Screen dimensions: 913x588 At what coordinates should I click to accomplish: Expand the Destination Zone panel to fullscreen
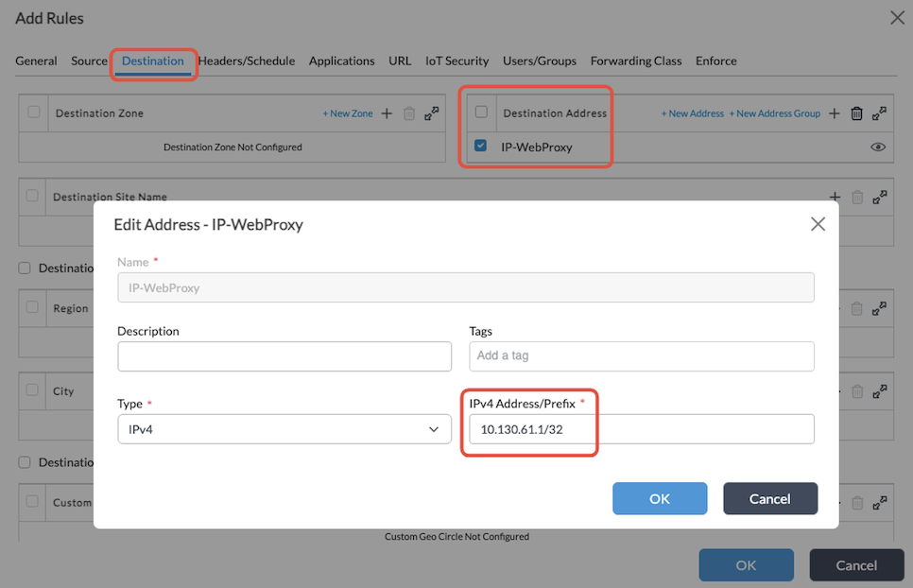(431, 112)
